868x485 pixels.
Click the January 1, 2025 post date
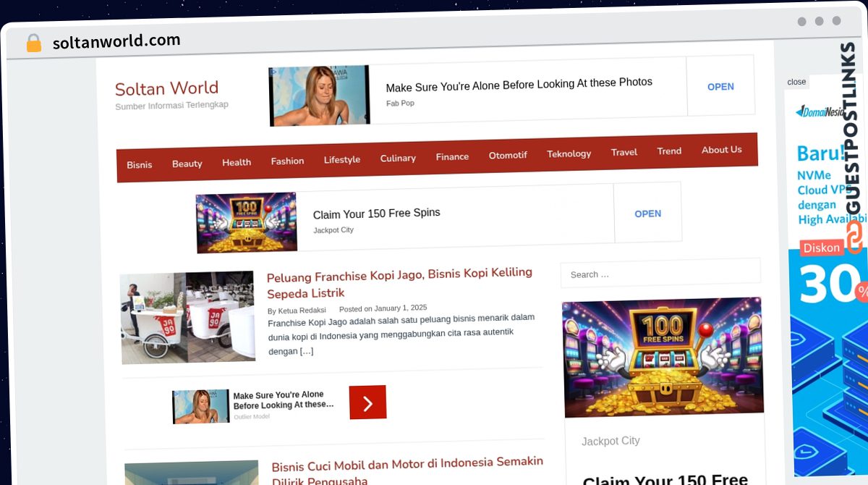[400, 308]
